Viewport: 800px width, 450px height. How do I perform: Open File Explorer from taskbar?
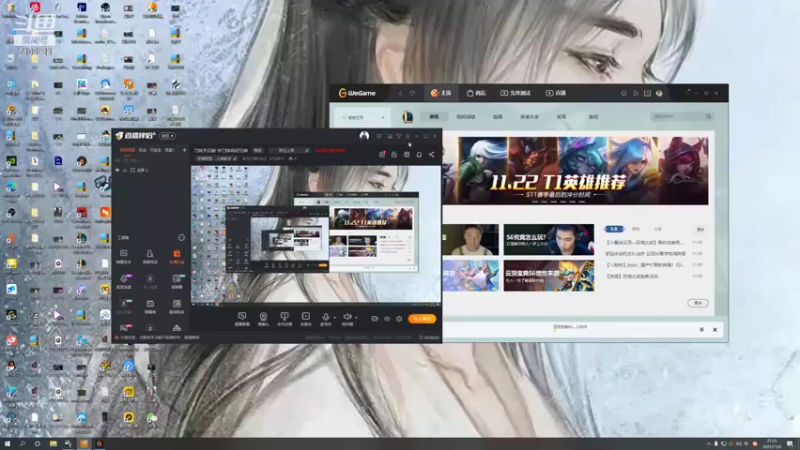[53, 444]
